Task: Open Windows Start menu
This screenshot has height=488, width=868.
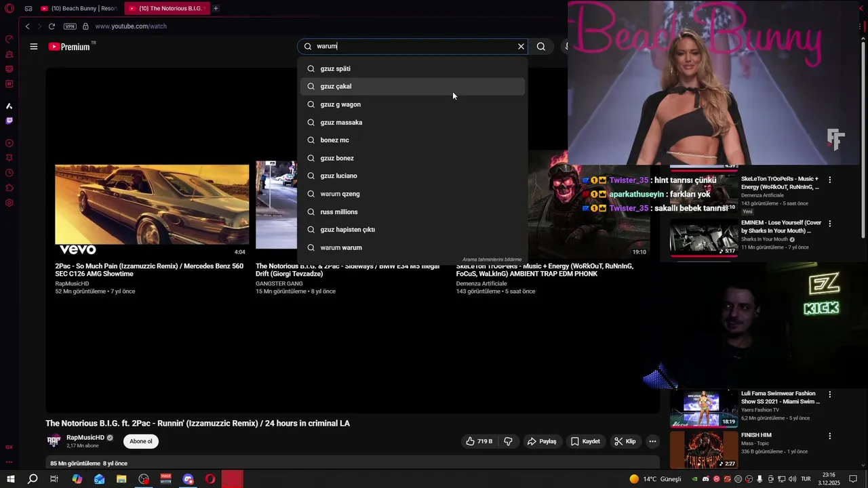Action: click(x=11, y=479)
